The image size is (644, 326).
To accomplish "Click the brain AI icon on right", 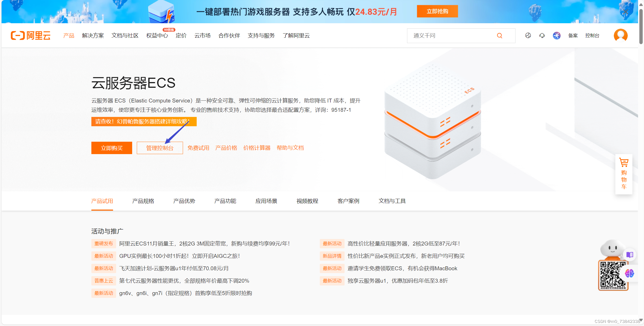I will click(x=629, y=273).
